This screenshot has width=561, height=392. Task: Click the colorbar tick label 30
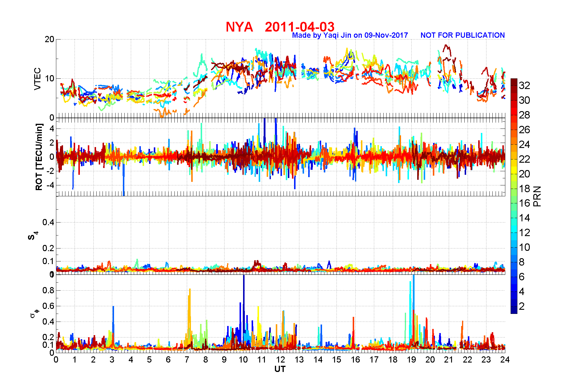click(524, 100)
